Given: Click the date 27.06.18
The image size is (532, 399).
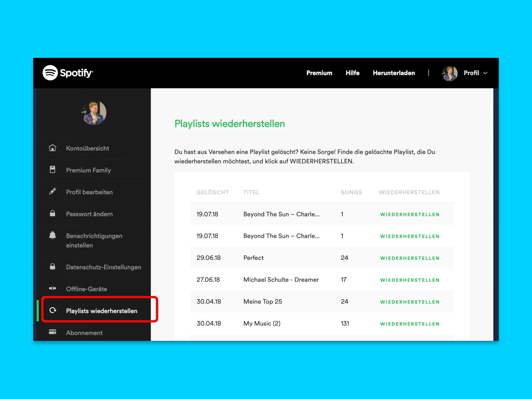Looking at the screenshot, I should tap(208, 280).
